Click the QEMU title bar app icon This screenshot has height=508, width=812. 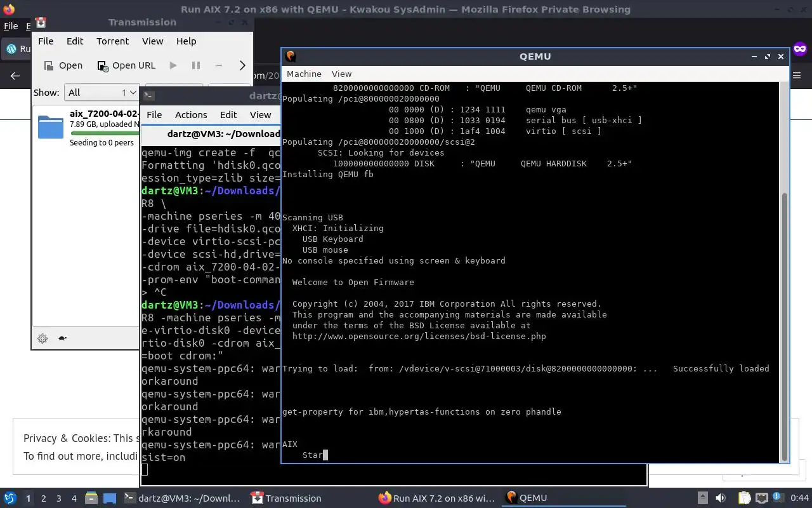[x=291, y=56]
